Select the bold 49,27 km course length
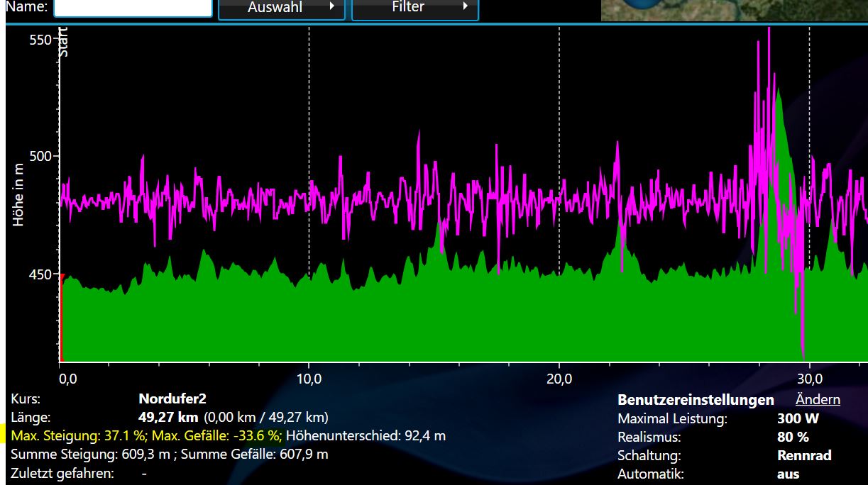 (168, 418)
